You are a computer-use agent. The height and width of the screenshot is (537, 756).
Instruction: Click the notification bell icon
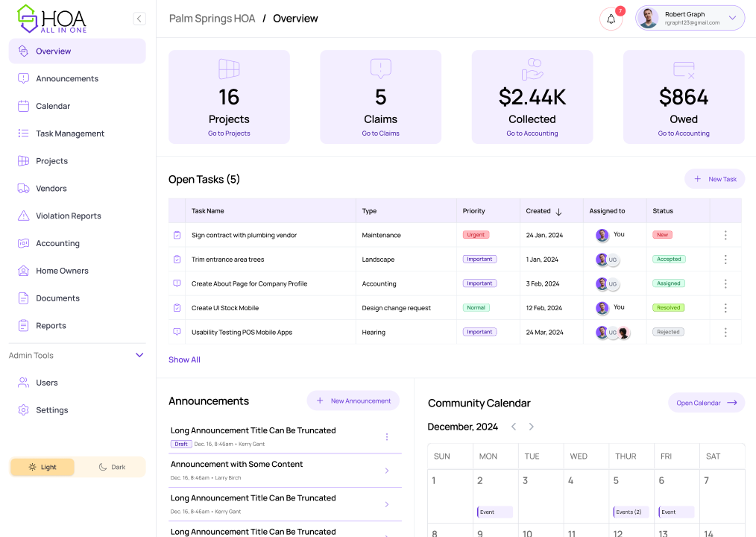pos(611,17)
